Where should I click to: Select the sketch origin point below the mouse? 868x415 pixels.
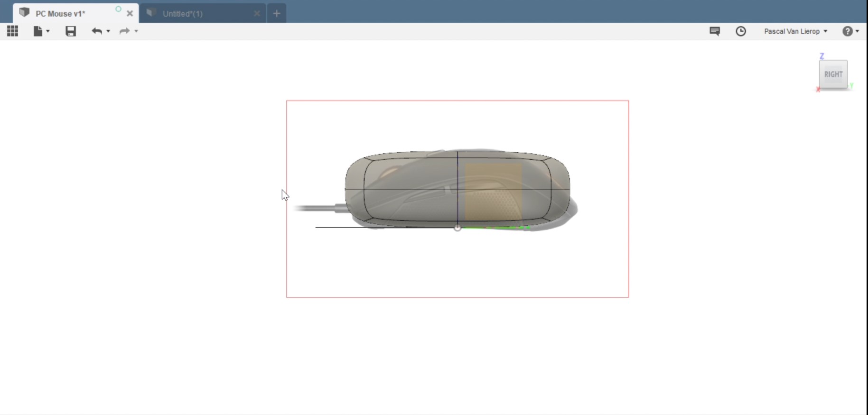pyautogui.click(x=457, y=228)
